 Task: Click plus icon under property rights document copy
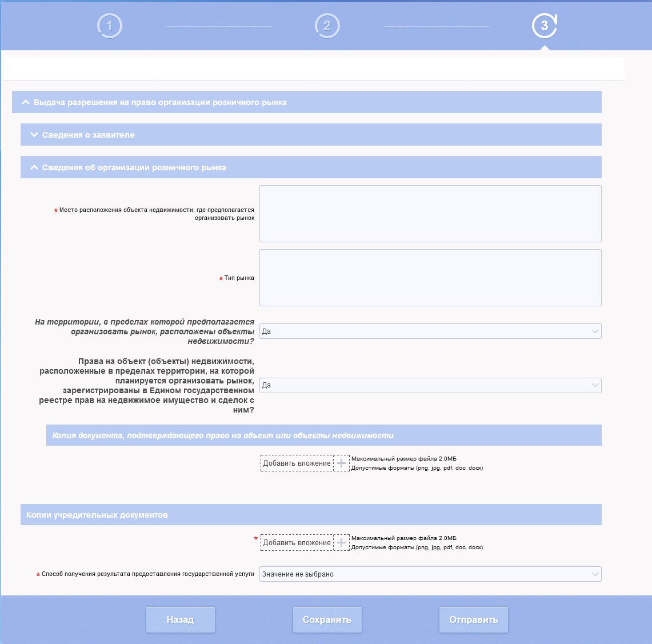point(341,463)
